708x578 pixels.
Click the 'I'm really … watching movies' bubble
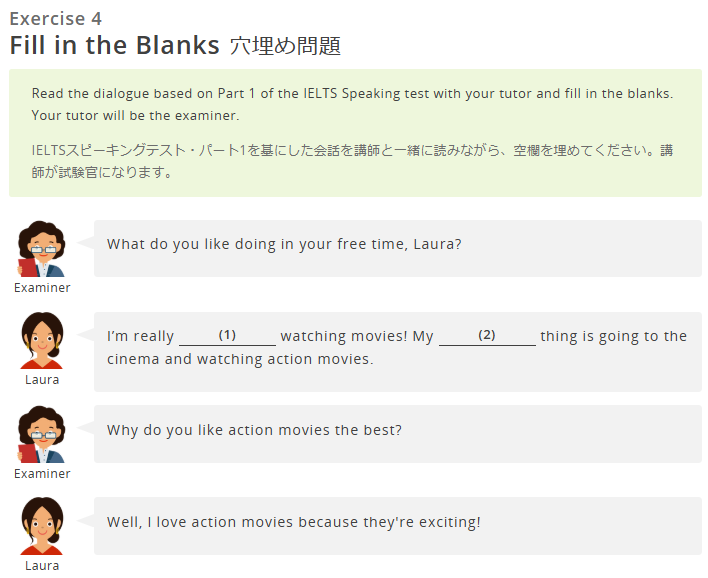(x=397, y=352)
